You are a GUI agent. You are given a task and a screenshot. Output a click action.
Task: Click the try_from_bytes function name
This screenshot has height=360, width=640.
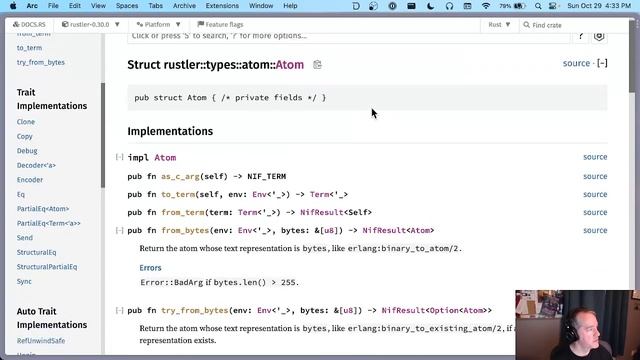[x=195, y=311]
